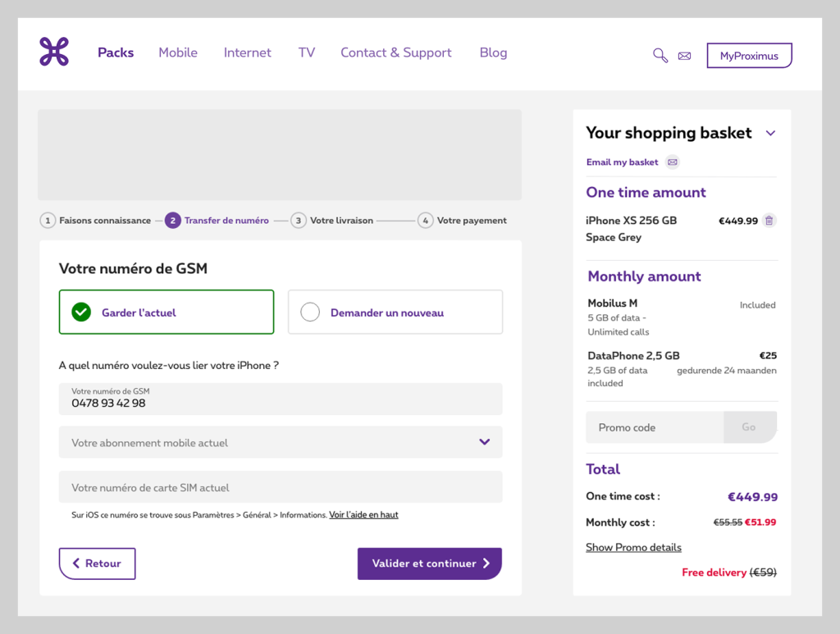This screenshot has width=840, height=634.
Task: Click the Retour button
Action: [x=97, y=563]
